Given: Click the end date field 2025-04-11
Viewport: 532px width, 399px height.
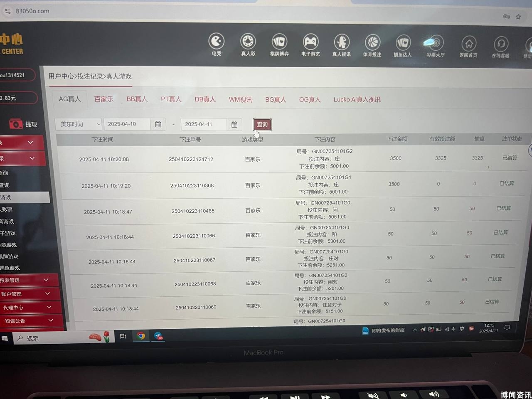Looking at the screenshot, I should (x=204, y=124).
